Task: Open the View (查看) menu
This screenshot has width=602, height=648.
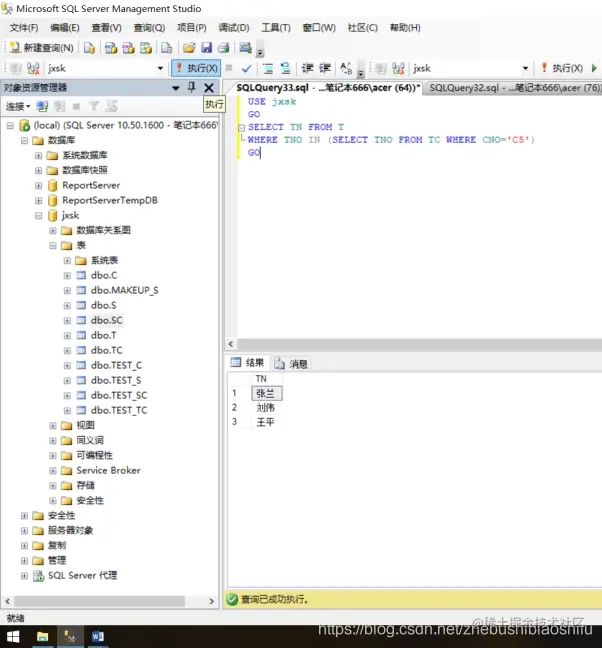Action: (x=107, y=28)
